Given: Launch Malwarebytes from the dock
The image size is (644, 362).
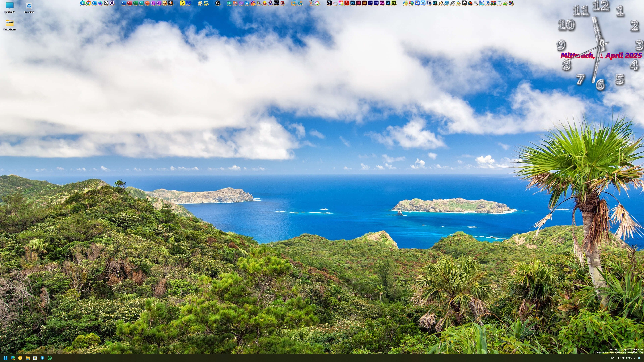Looking at the screenshot, I should [x=188, y=3].
